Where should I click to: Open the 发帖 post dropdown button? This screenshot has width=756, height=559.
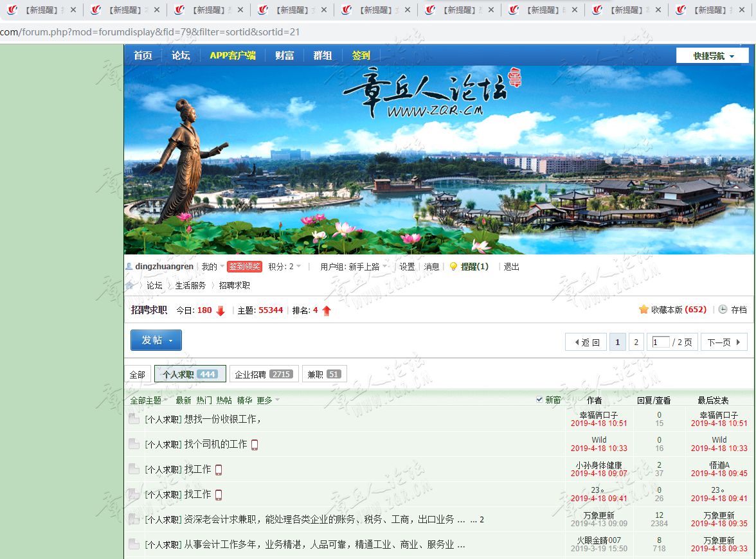tap(156, 341)
